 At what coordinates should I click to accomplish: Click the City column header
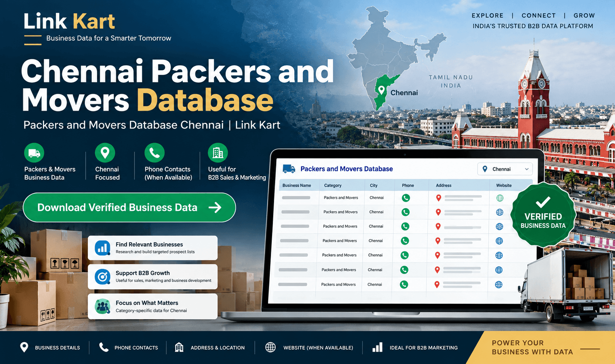coord(374,186)
